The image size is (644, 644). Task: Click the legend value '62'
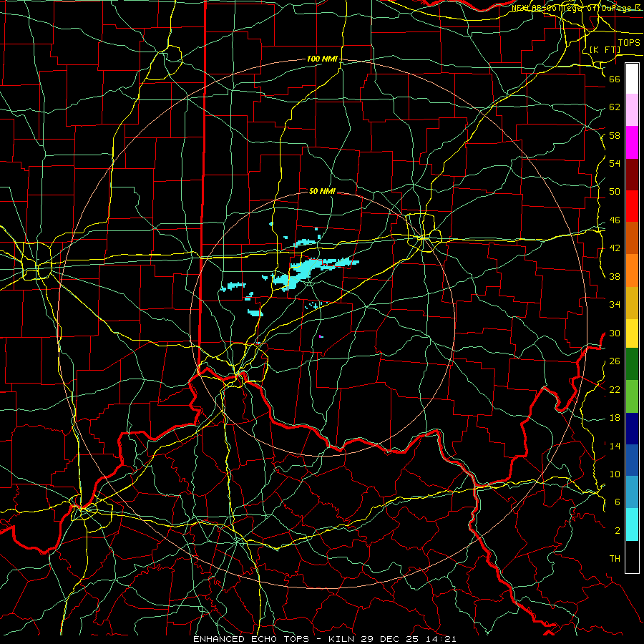(x=615, y=107)
